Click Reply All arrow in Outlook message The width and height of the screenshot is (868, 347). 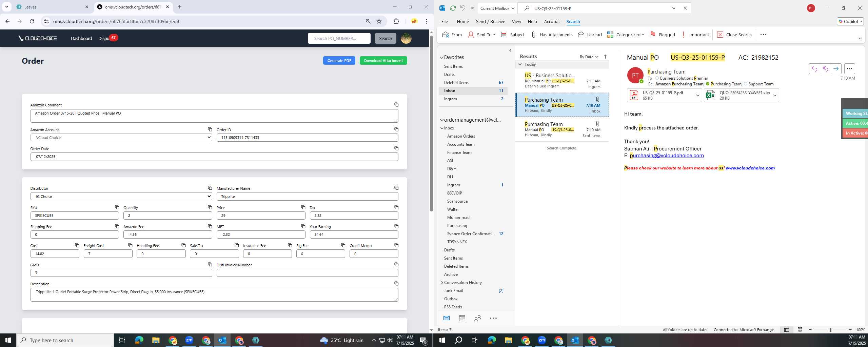(x=825, y=69)
